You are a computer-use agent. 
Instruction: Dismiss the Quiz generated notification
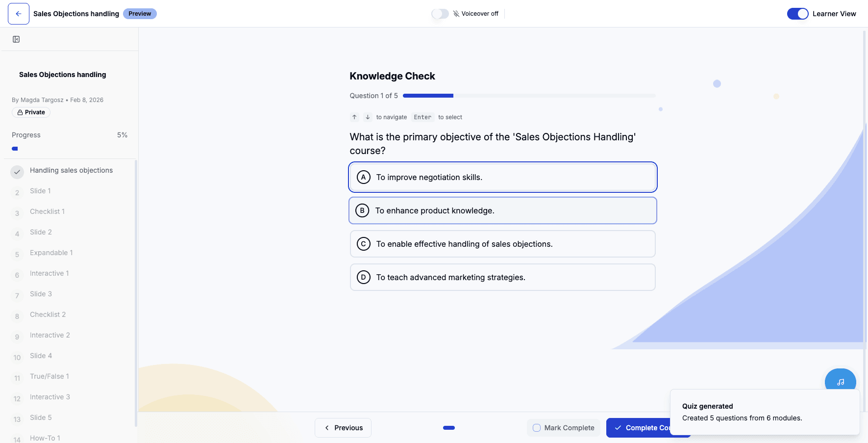pos(765,412)
